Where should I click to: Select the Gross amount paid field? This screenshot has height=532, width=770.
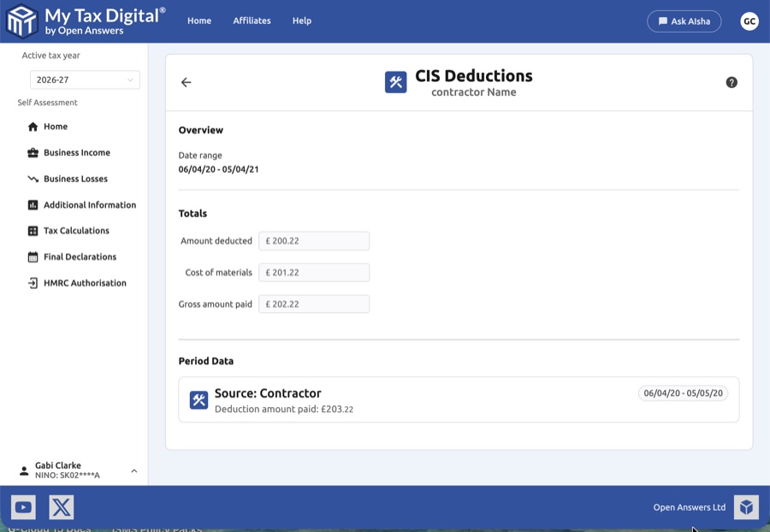[x=314, y=304]
